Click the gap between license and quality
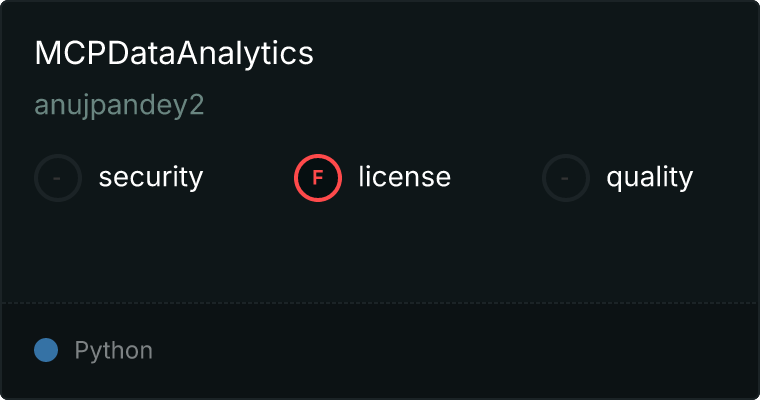Screen dimensions: 760x400 496,178
